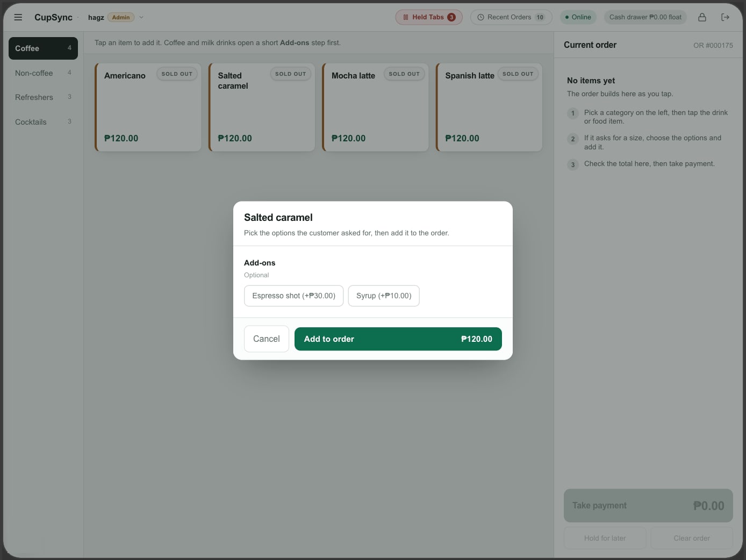Click the CupSync logo text
Viewport: 746px width, 560px height.
[53, 17]
